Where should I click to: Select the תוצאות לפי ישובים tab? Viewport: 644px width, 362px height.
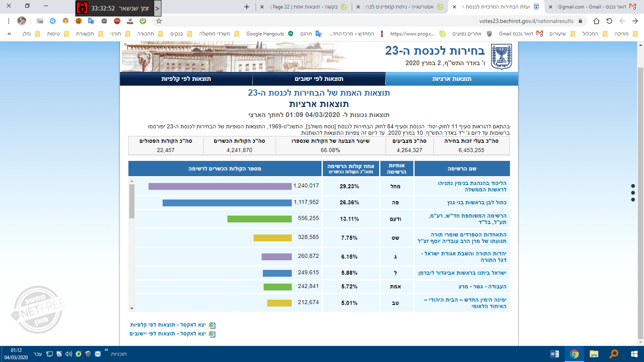[x=319, y=79]
